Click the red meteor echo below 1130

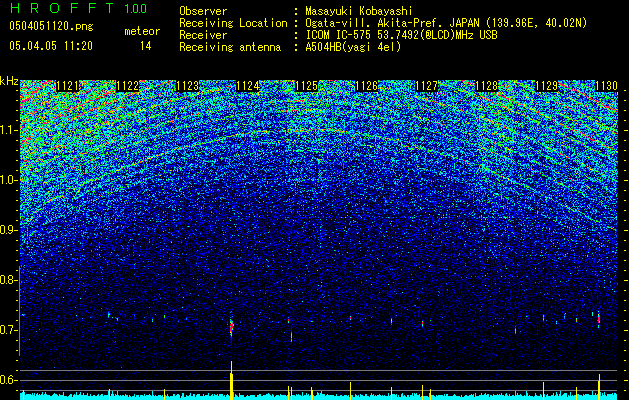pyautogui.click(x=599, y=319)
